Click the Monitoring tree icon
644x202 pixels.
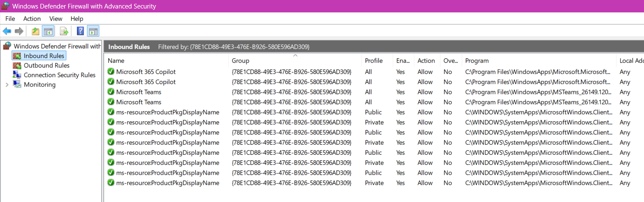pyautogui.click(x=17, y=85)
